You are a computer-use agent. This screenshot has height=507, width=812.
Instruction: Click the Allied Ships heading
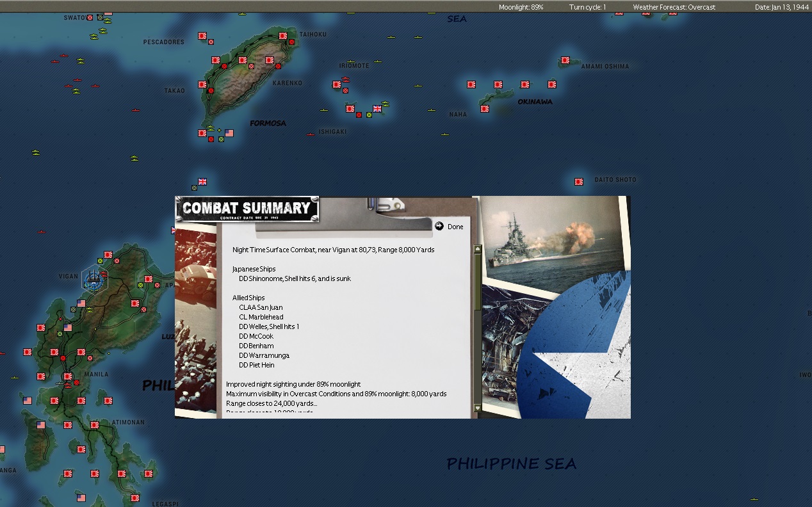pos(248,298)
